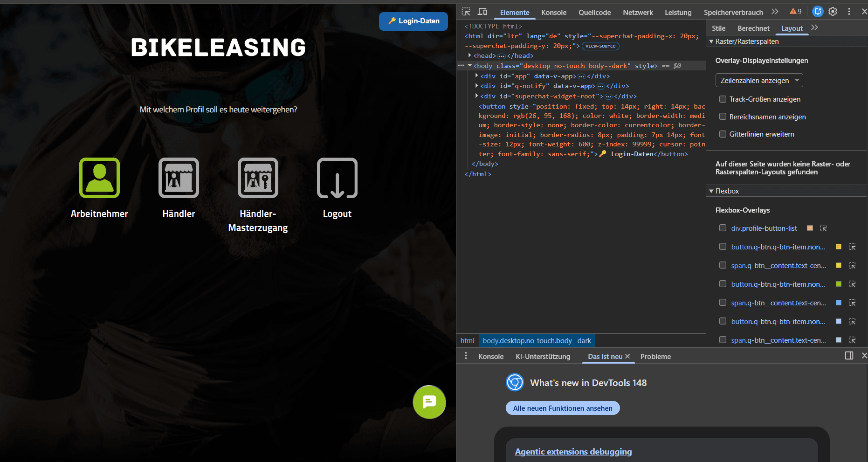Viewport: 868px width, 462px height.
Task: Show more sidebar tabs after Layout
Action: 814,28
